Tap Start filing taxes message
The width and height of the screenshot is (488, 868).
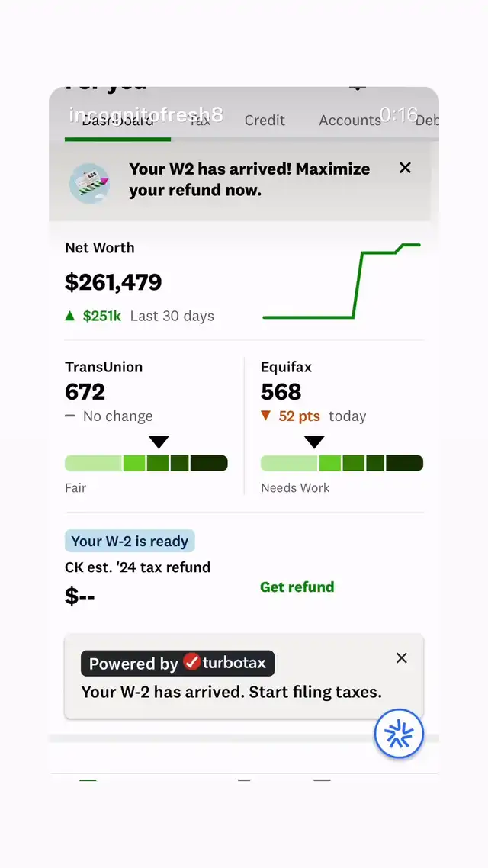coord(232,693)
